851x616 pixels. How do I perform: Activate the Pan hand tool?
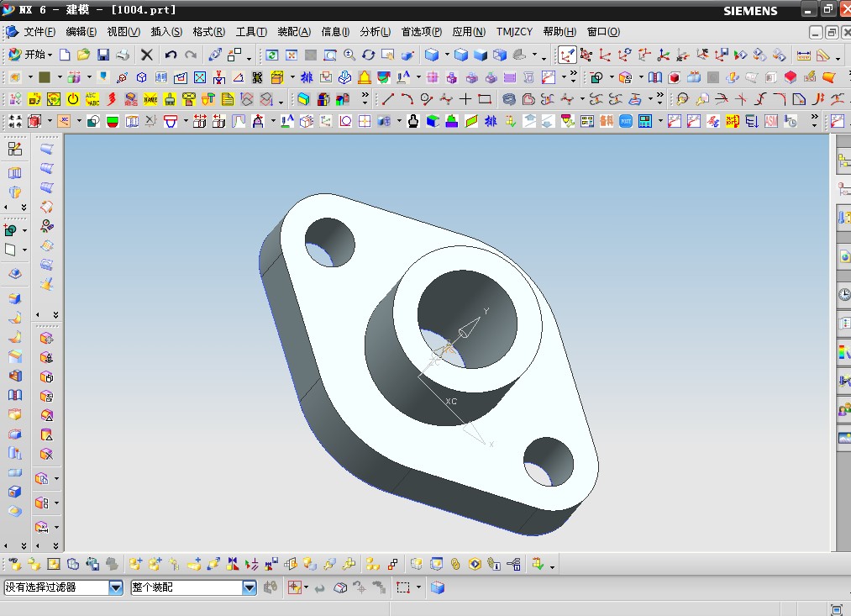[388, 55]
